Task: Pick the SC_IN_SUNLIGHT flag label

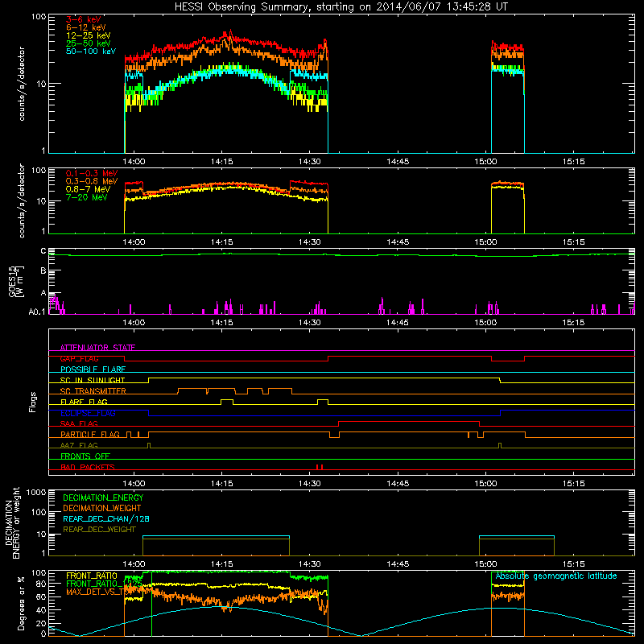Action: click(93, 380)
